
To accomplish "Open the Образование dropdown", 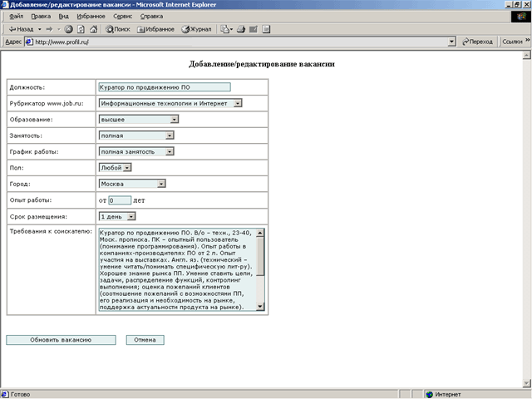I will click(x=139, y=120).
